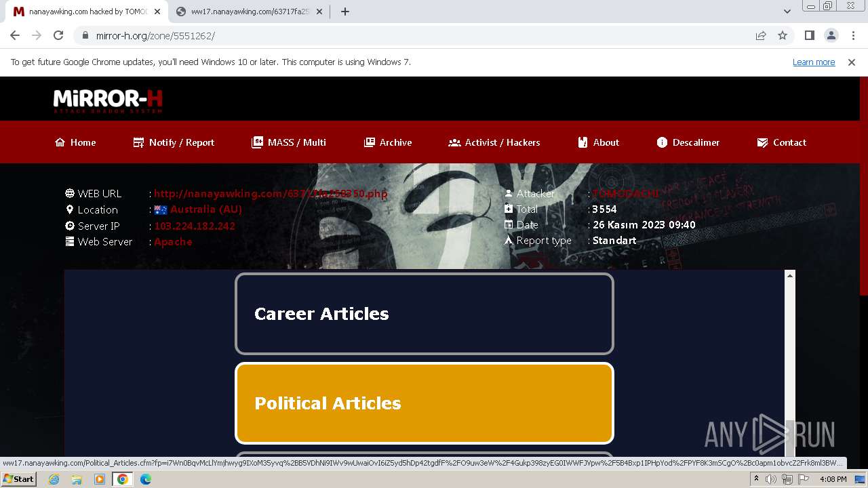Click the address bar URL field
Viewport: 868px width, 488px height.
414,35
